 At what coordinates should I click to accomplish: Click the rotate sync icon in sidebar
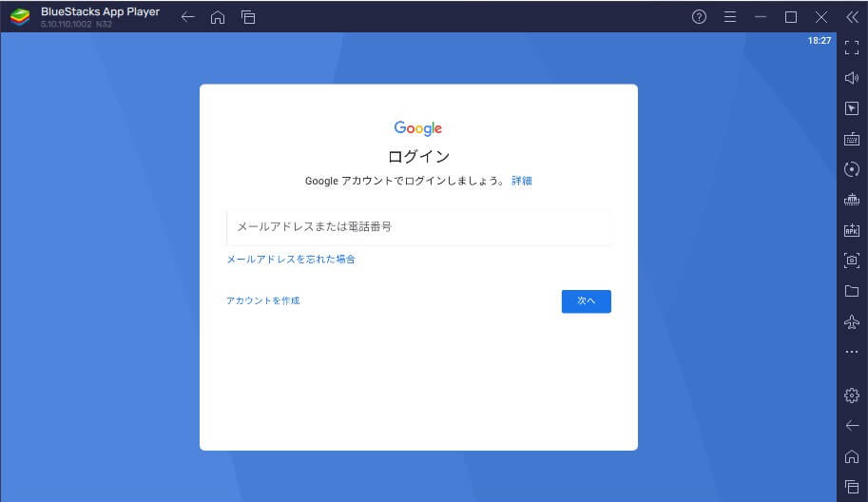pos(852,169)
